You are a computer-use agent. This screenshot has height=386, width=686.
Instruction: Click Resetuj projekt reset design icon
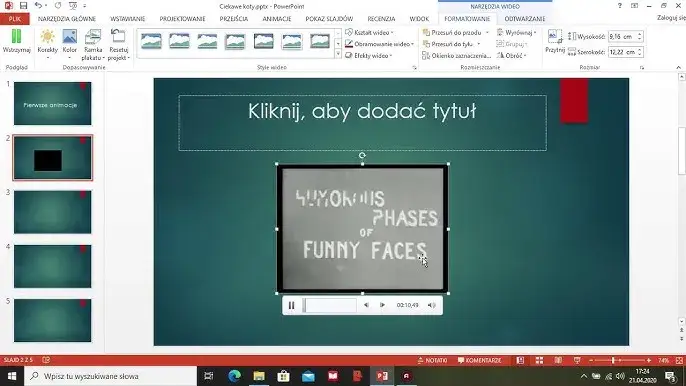[x=118, y=45]
